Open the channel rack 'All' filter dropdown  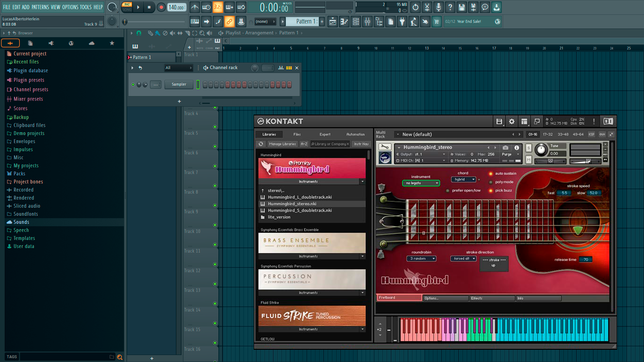tap(178, 68)
